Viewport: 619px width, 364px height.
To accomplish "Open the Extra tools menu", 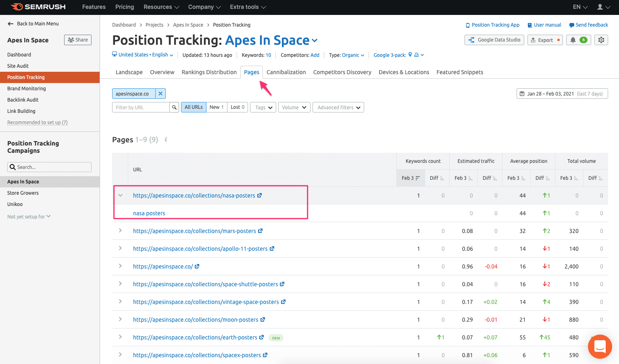I will pos(248,7).
